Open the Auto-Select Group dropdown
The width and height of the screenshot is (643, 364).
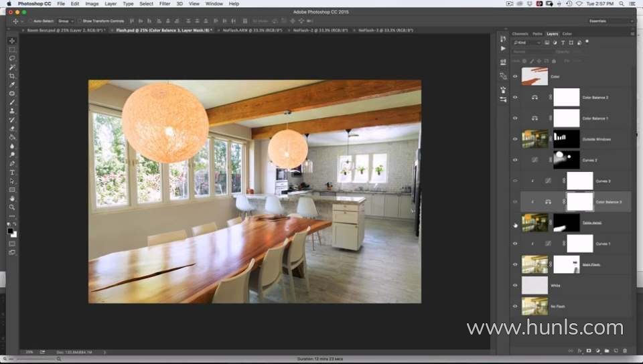tap(66, 21)
